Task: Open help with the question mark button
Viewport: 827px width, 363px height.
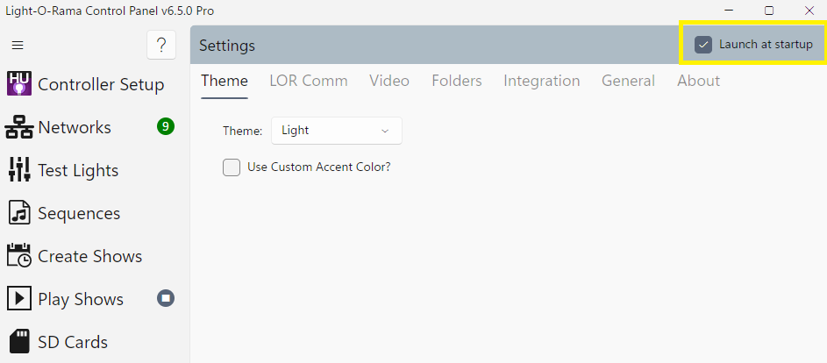Action: (161, 45)
